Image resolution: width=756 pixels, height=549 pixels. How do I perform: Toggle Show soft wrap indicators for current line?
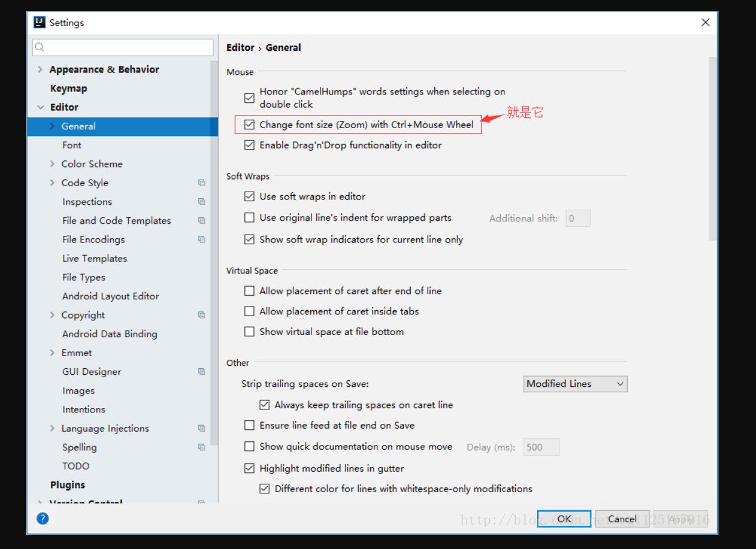(249, 239)
